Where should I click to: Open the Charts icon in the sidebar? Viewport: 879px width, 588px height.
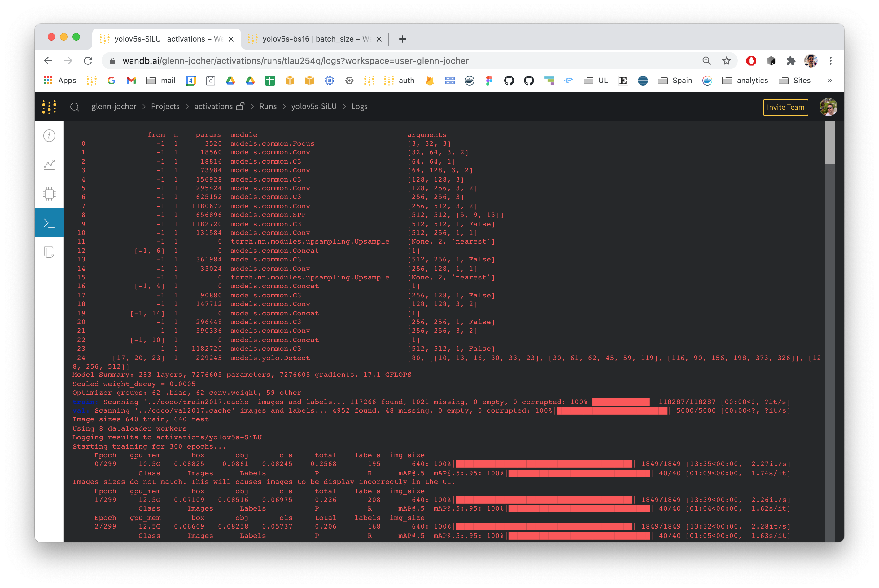pos(49,165)
